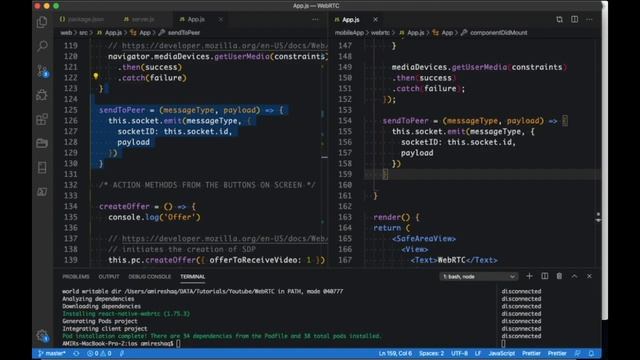Click 'sendToPeer' in the left breadcrumb
The image size is (640, 360).
[183, 33]
